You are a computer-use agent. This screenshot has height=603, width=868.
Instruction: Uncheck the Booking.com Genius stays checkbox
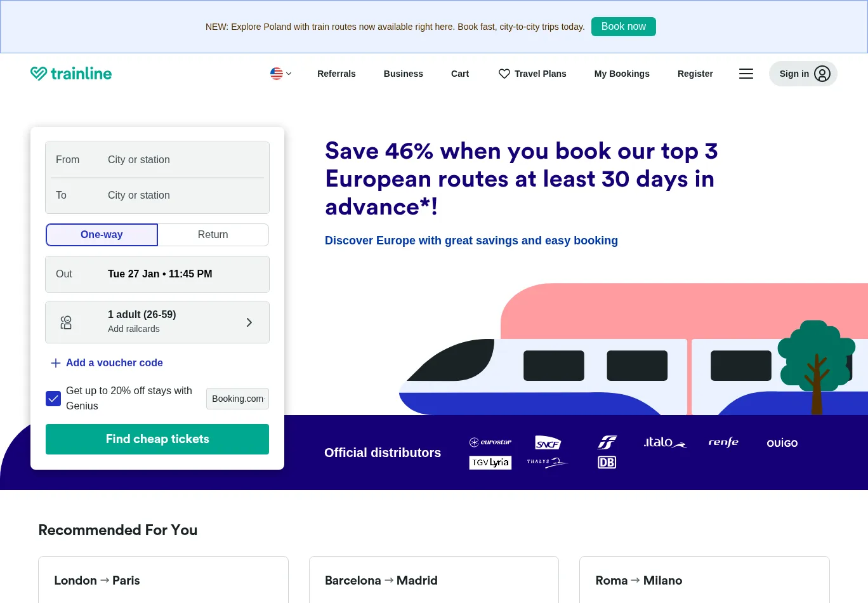click(x=53, y=399)
